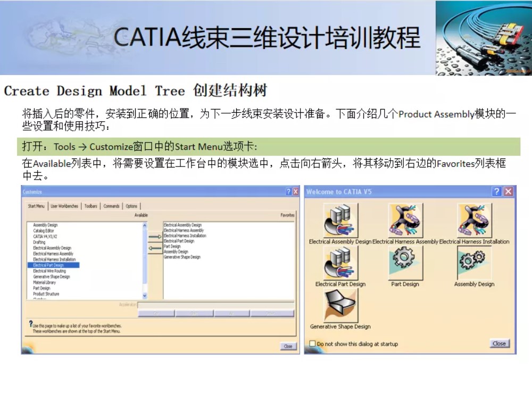The height and width of the screenshot is (402, 532).
Task: Open Electrical Harness Assembly workbench
Action: pyautogui.click(x=405, y=220)
